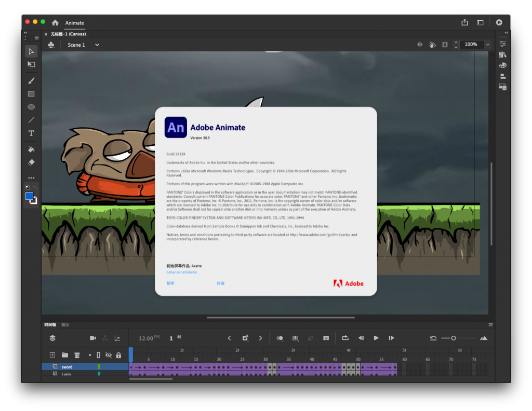532x411 pixels.
Task: Play the timeline animation
Action: [376, 338]
